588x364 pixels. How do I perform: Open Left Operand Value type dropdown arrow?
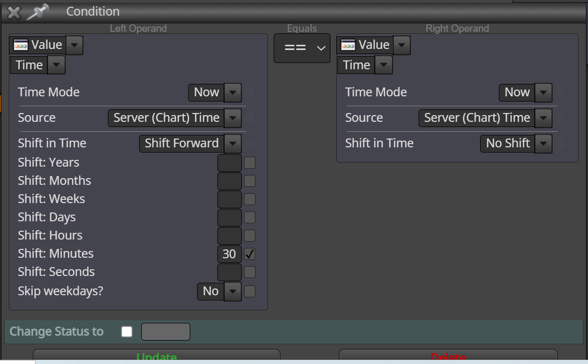(74, 45)
